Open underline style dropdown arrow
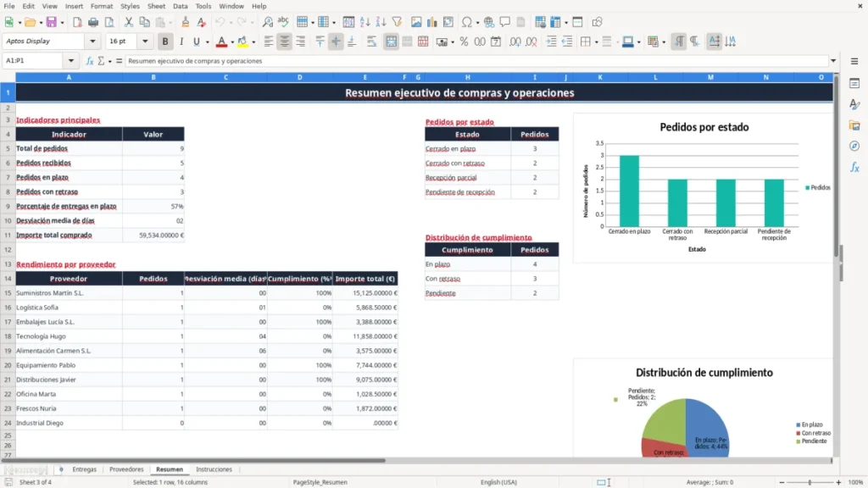Screen dimensions: 868x488 pyautogui.click(x=207, y=42)
